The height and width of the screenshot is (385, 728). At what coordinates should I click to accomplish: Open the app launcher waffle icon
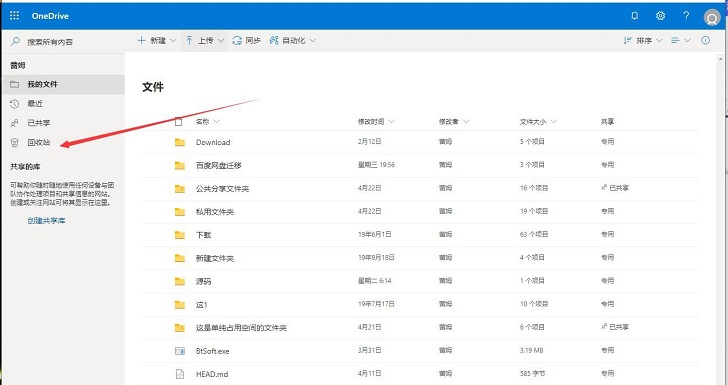14,16
